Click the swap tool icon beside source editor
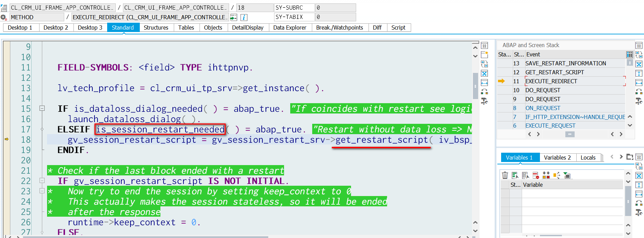 (484, 92)
